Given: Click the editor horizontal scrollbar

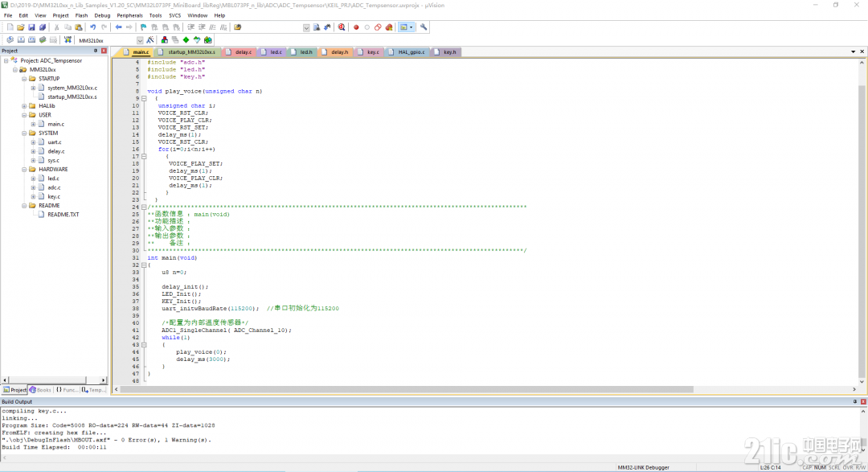Looking at the screenshot, I should click(x=407, y=389).
